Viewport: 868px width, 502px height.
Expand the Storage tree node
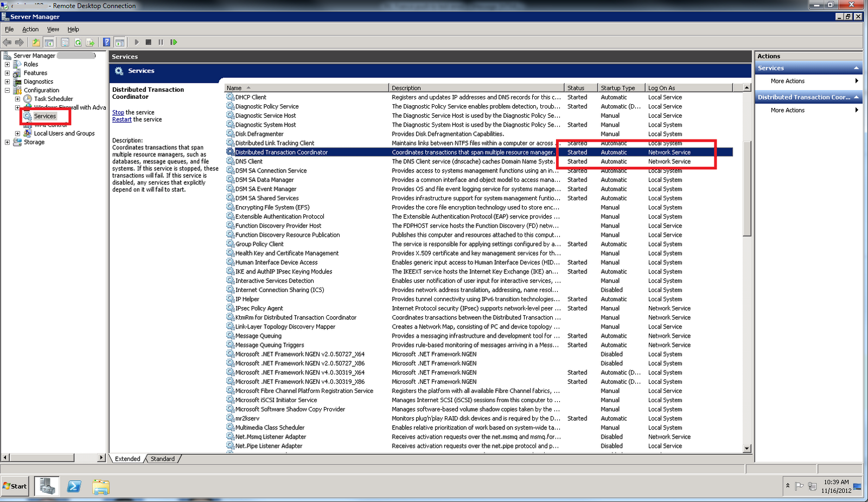[x=8, y=142]
